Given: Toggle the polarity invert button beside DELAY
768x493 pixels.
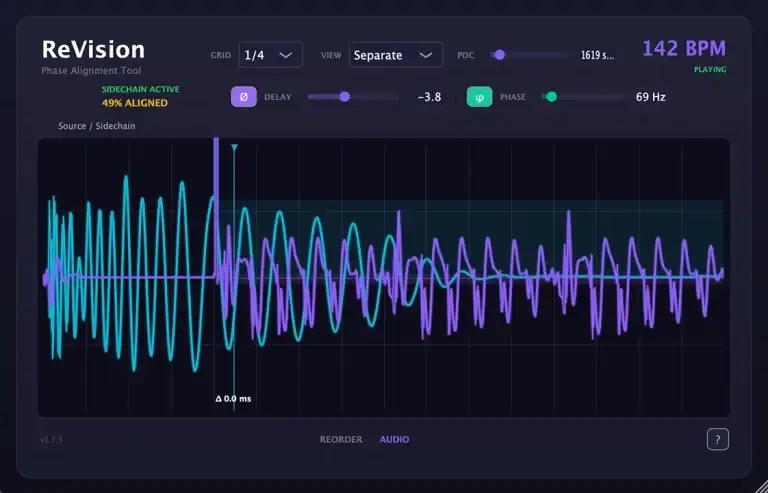Looking at the screenshot, I should [x=243, y=97].
